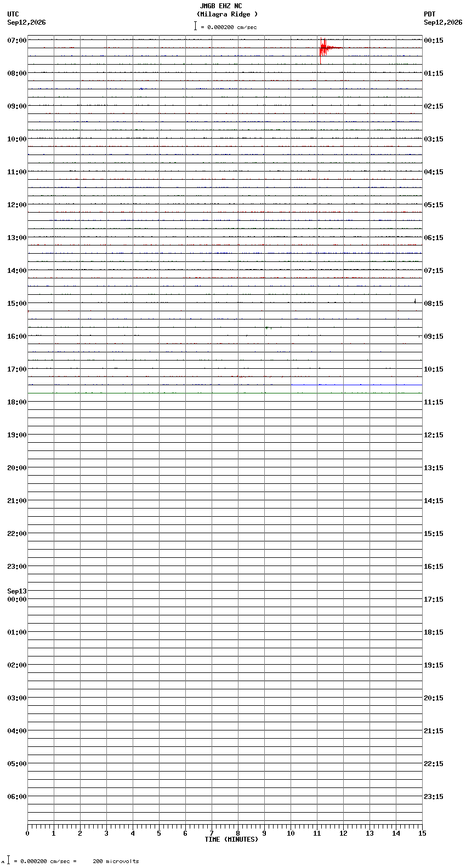The width and height of the screenshot is (466, 868).
Task: Click minute 15 on the time axis
Action: (422, 833)
